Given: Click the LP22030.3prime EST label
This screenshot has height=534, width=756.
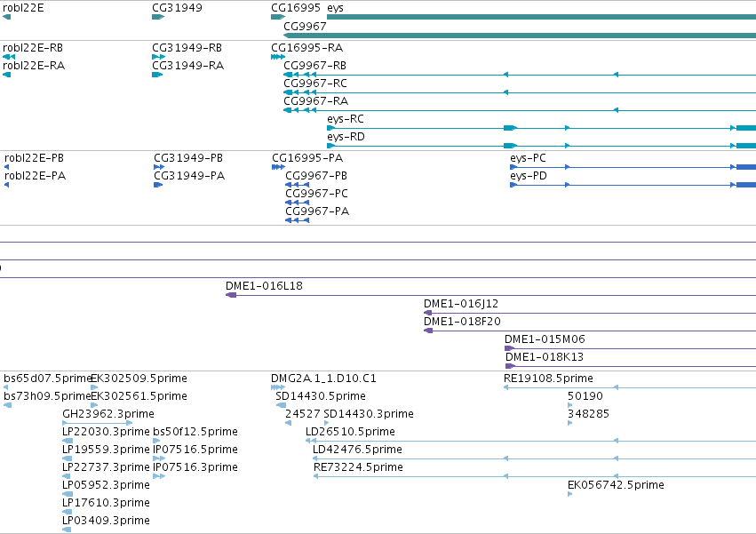Looking at the screenshot, I should (x=106, y=432).
